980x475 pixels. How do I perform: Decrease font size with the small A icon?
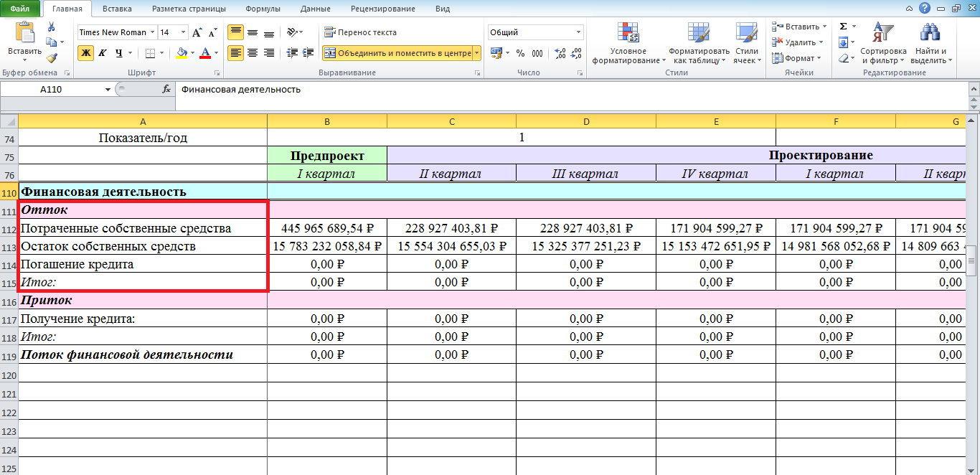[212, 33]
